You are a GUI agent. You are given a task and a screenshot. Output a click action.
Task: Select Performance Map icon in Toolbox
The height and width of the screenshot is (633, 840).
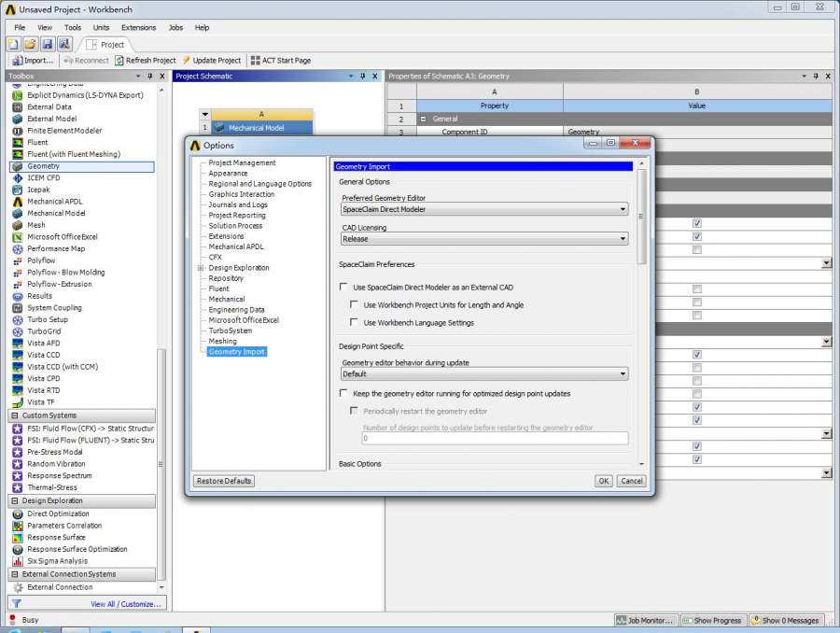coord(18,248)
